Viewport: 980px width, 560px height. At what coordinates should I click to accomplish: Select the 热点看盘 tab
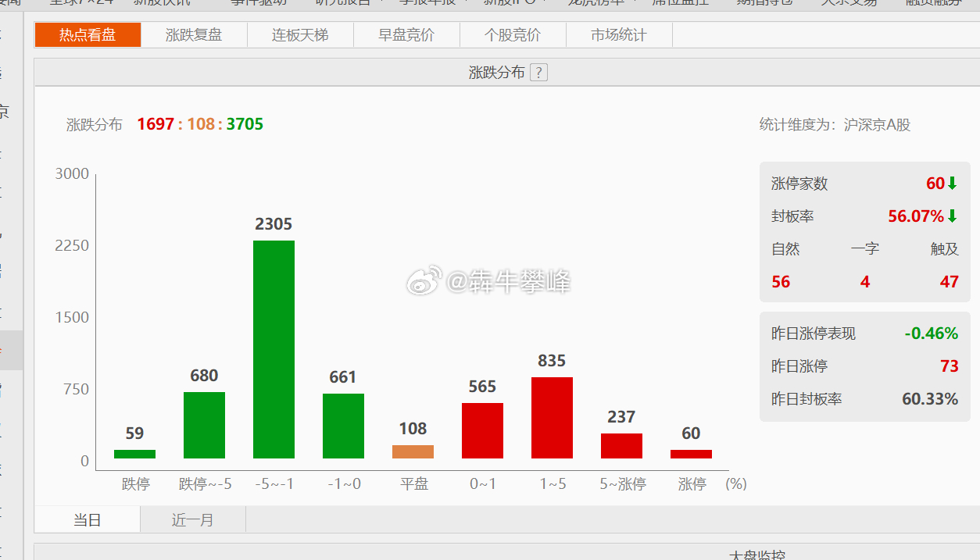pos(88,35)
